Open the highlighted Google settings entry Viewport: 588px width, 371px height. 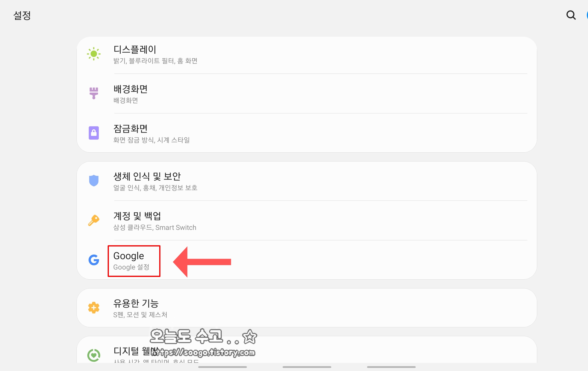(x=306, y=260)
